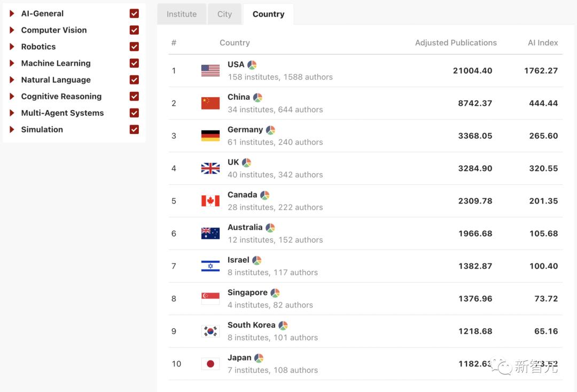Screen dimensions: 577x392
Task: Expand the Multi-Agent Systems disclosure arrow
Action: (12, 113)
